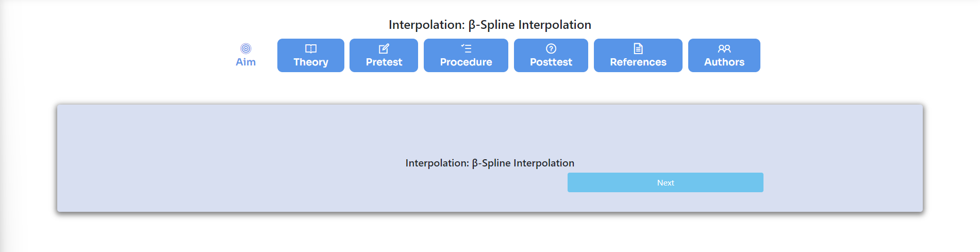The width and height of the screenshot is (980, 252).
Task: Open the Aim tab label
Action: point(246,62)
